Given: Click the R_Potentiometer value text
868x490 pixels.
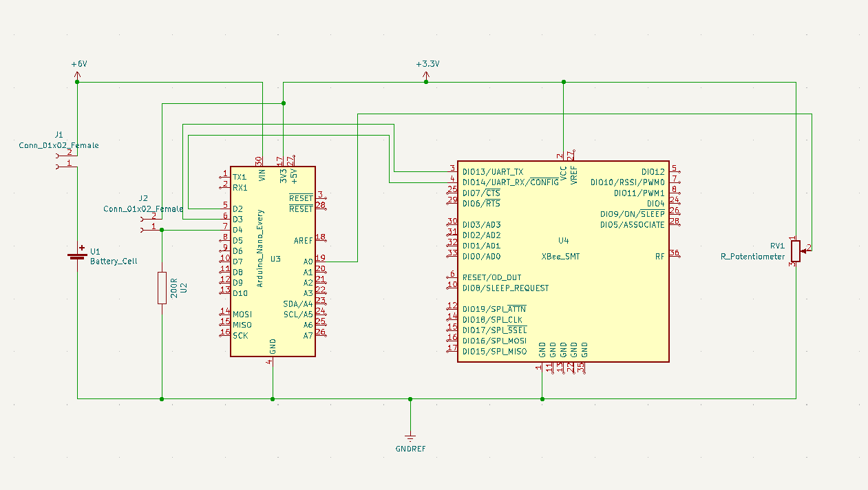Looking at the screenshot, I should pyautogui.click(x=752, y=256).
